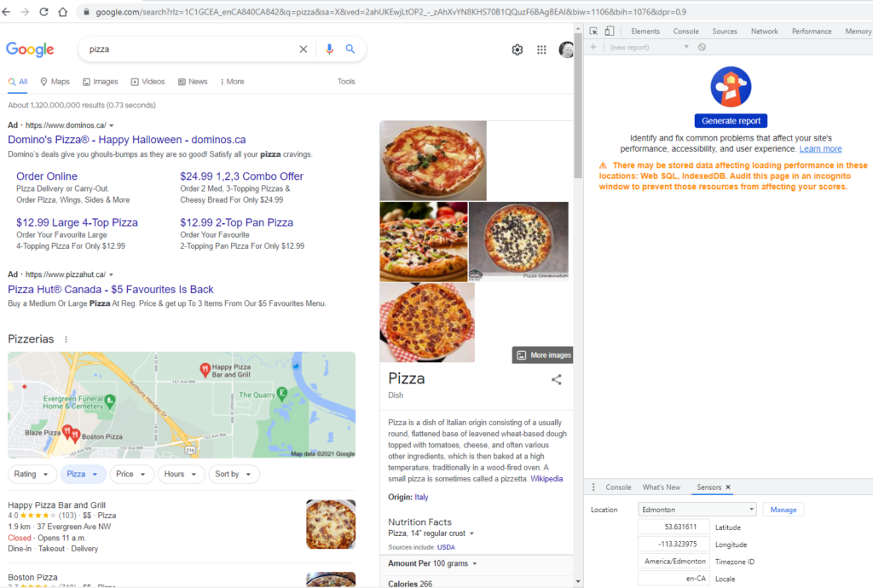Screen dimensions: 873x588
Task: Switch to the Videos search tab
Action: click(x=148, y=82)
